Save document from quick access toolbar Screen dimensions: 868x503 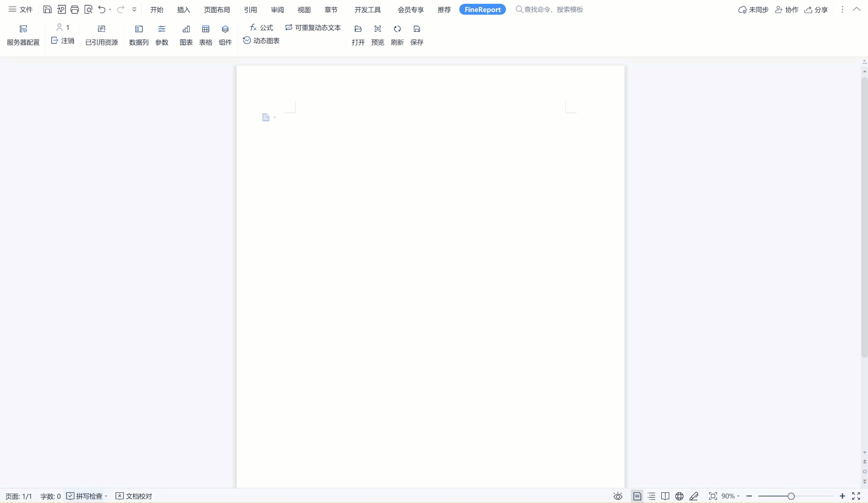tap(47, 9)
